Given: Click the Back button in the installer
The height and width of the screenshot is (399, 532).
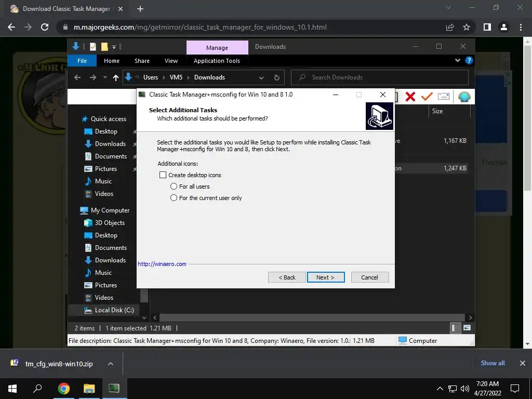Looking at the screenshot, I should [x=287, y=277].
